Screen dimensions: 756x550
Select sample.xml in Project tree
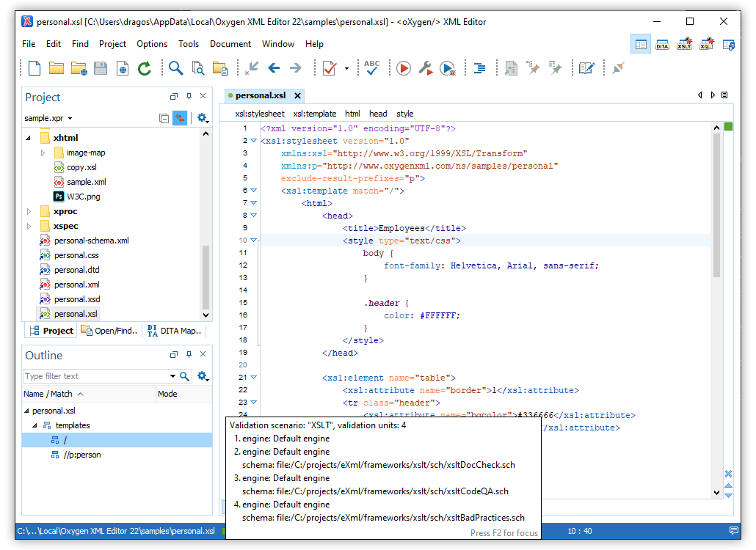click(x=79, y=182)
